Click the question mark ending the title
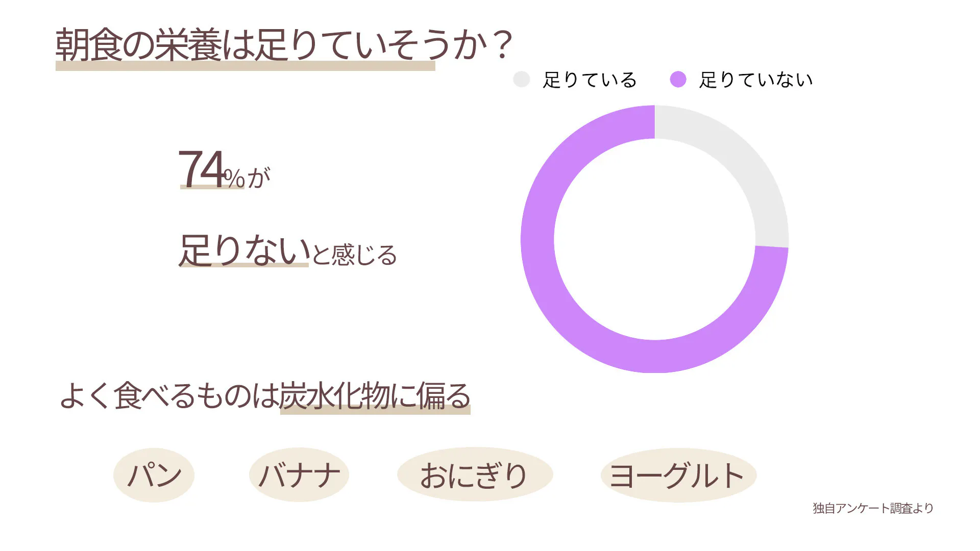Viewport: 980px width, 551px height. tap(503, 45)
